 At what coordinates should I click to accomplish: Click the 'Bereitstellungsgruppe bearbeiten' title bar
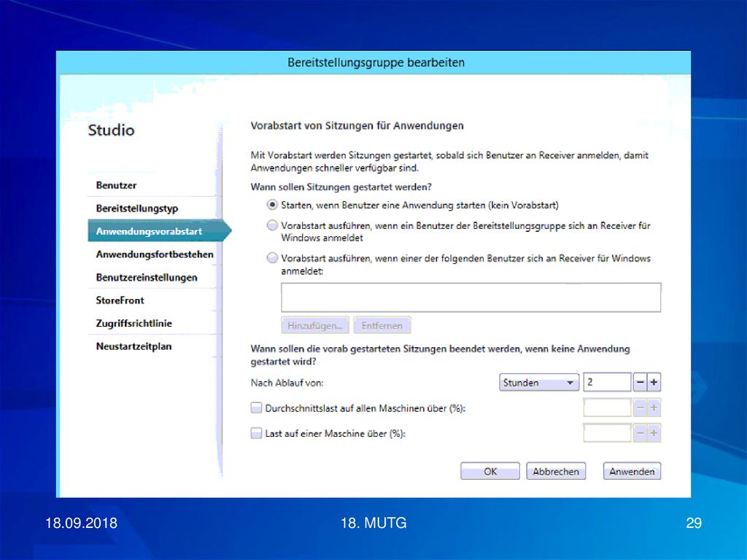point(373,63)
